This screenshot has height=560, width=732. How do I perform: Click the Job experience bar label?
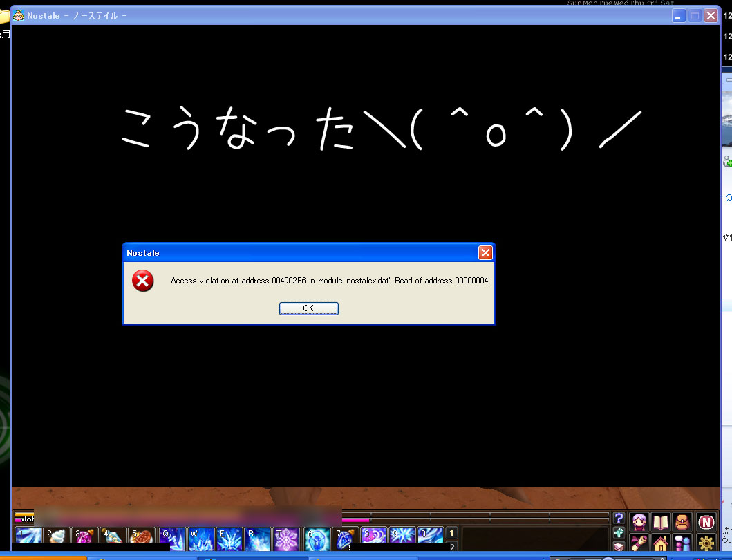27,519
